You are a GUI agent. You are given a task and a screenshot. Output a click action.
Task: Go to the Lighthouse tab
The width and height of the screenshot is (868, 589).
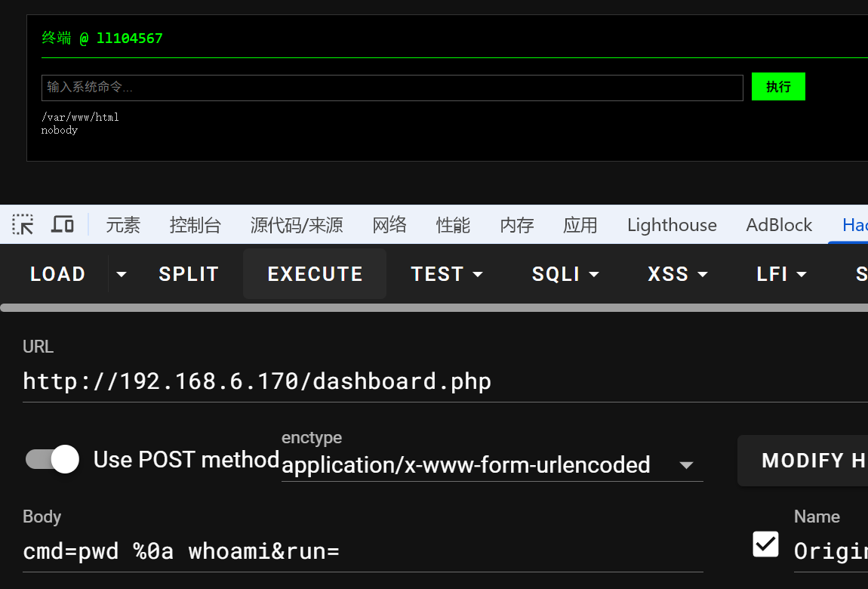click(x=672, y=225)
